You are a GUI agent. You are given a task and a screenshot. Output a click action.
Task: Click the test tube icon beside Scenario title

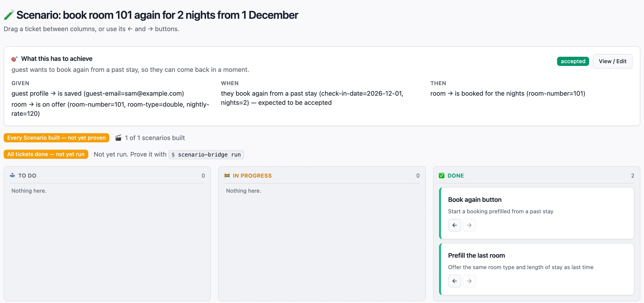point(9,15)
